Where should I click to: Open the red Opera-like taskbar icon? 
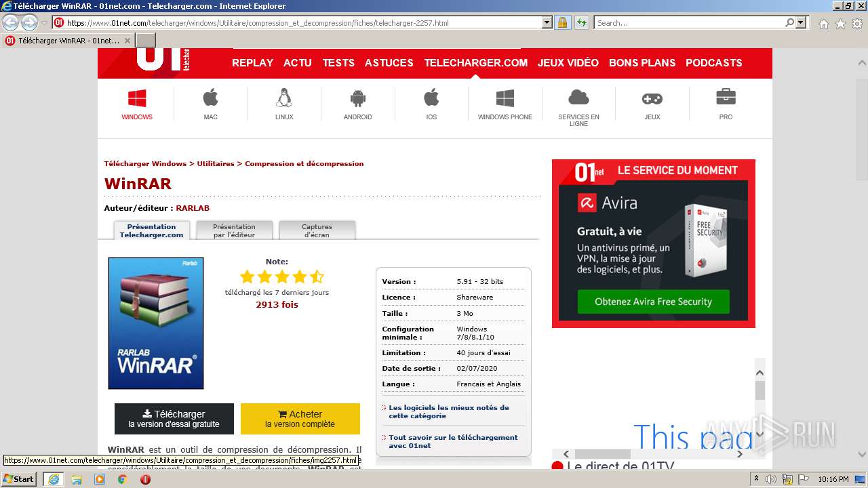click(x=145, y=479)
